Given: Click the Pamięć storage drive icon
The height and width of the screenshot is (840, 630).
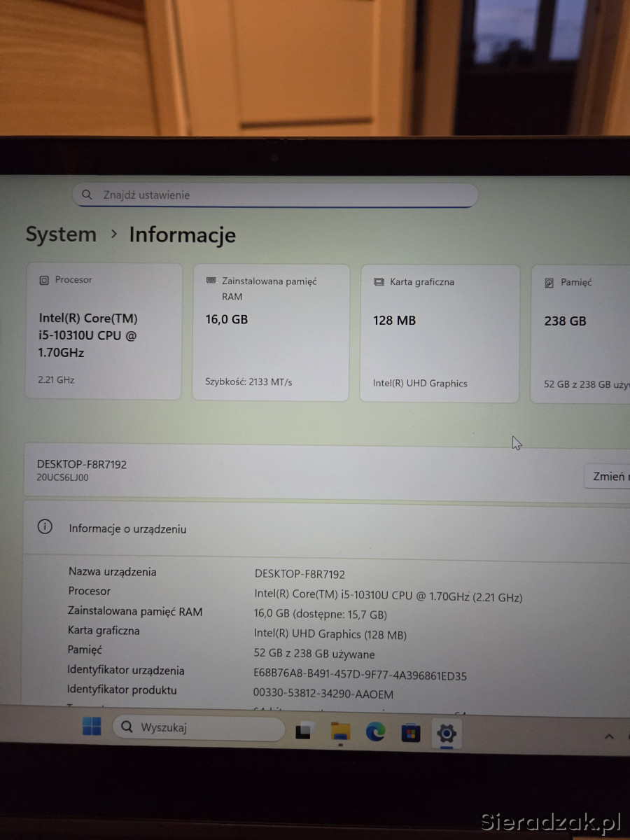Looking at the screenshot, I should coord(549,283).
